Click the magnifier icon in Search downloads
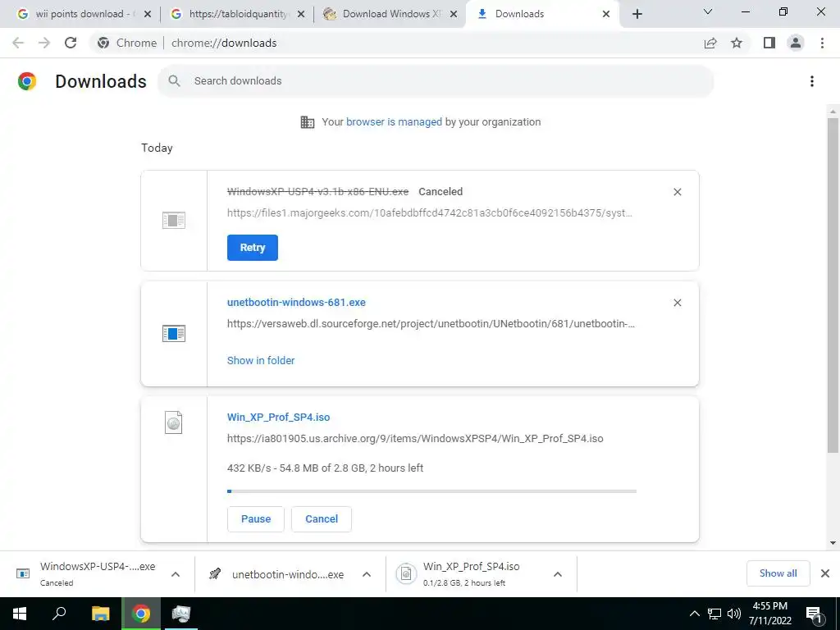 [174, 81]
